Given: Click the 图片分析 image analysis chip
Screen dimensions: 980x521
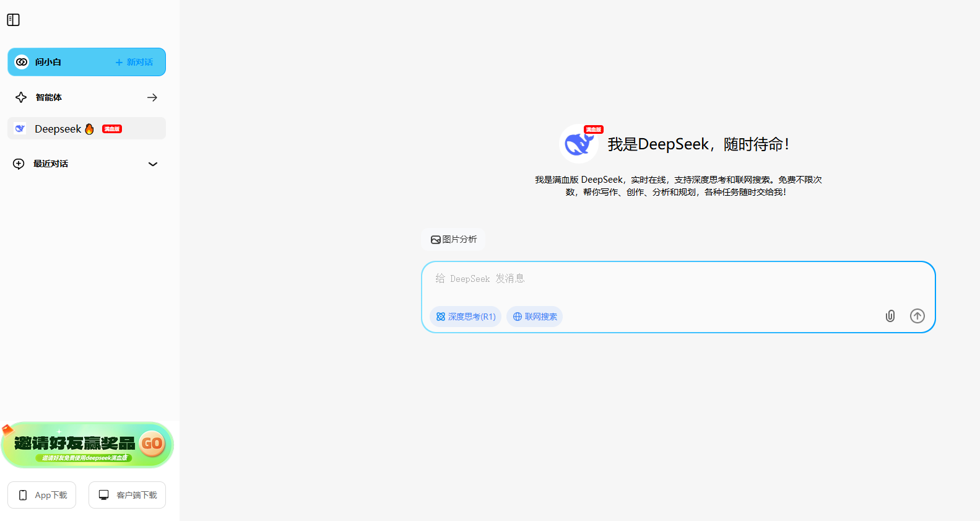Looking at the screenshot, I should coord(453,239).
